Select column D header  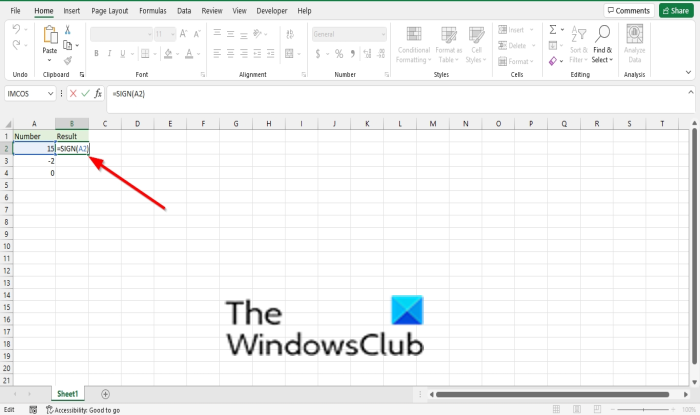click(x=138, y=124)
